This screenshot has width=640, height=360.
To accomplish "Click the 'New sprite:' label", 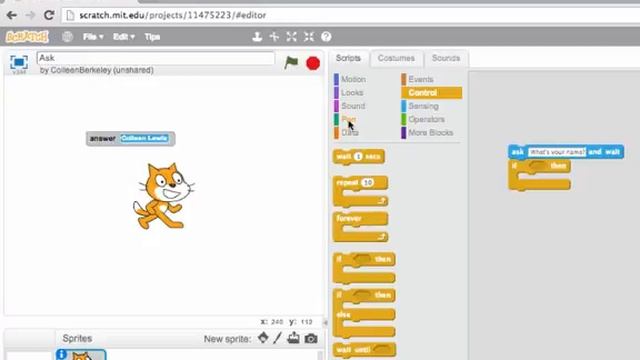I will coord(227,339).
